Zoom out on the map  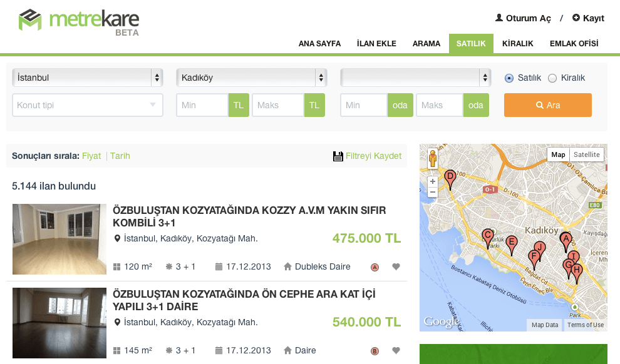(x=432, y=192)
